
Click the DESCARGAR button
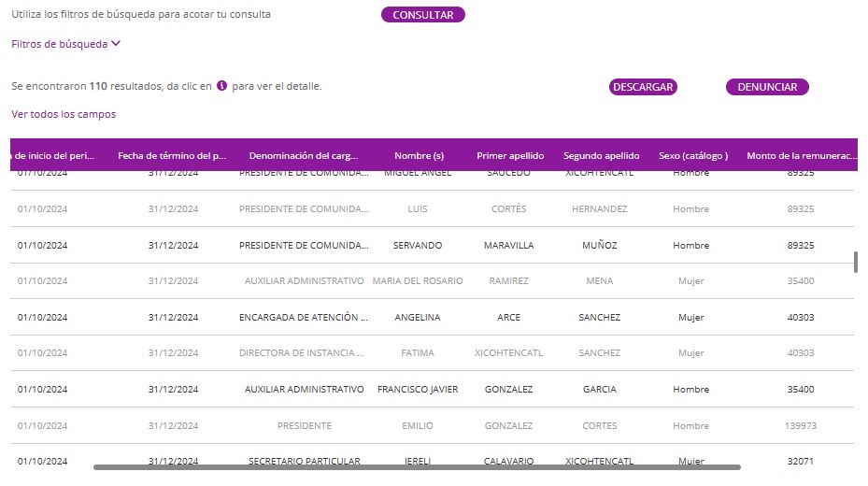tap(643, 87)
